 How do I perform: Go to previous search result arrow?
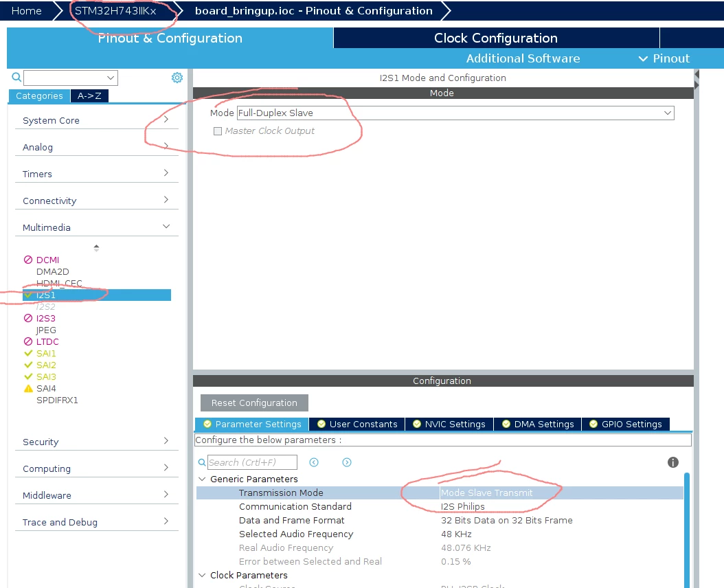pos(314,462)
